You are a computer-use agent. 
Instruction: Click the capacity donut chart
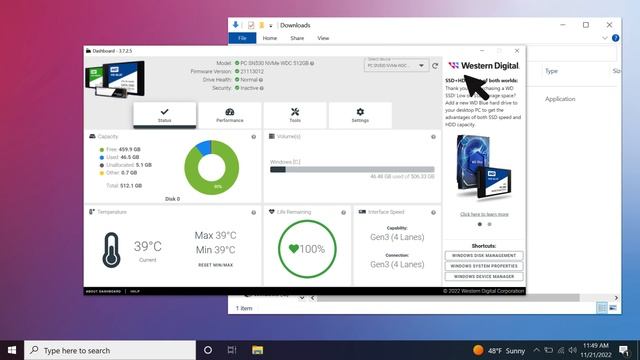point(211,167)
